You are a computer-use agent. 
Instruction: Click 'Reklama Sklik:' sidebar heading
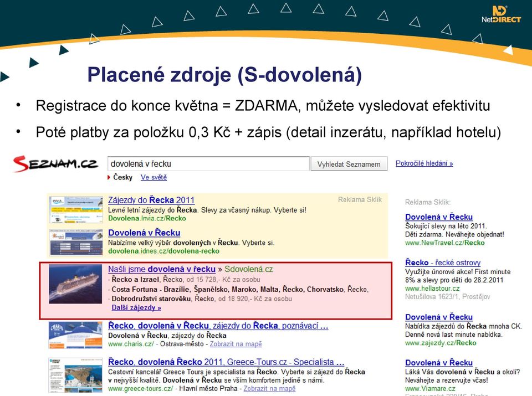(427, 202)
